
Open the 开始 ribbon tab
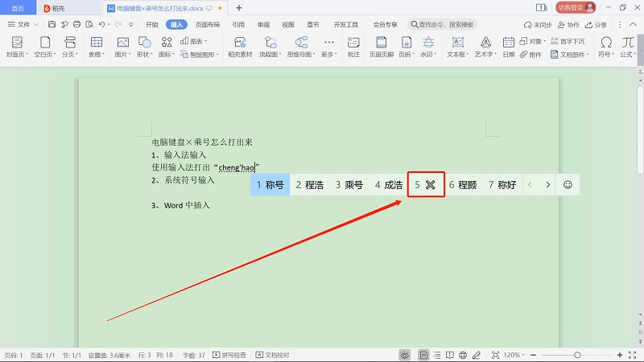coord(151,25)
